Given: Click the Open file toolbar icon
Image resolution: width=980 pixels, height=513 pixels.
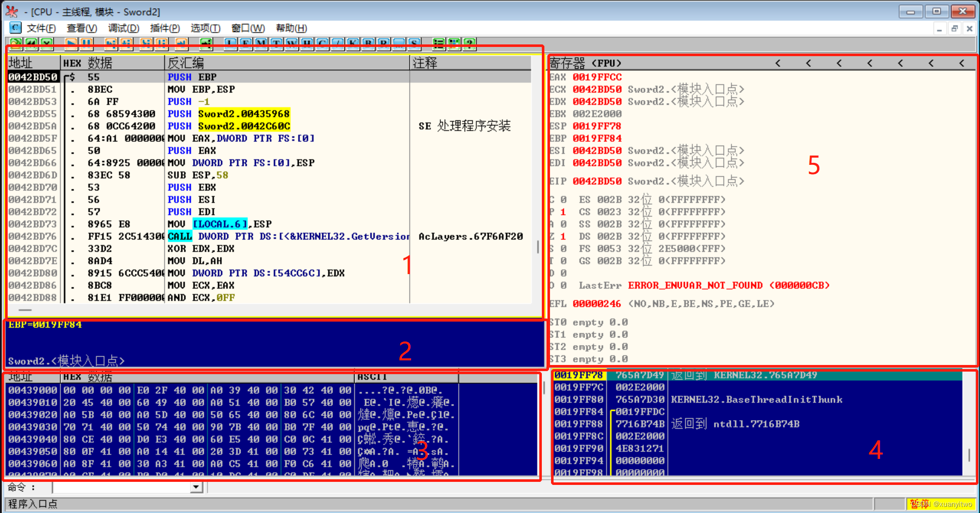Looking at the screenshot, I should (16, 44).
